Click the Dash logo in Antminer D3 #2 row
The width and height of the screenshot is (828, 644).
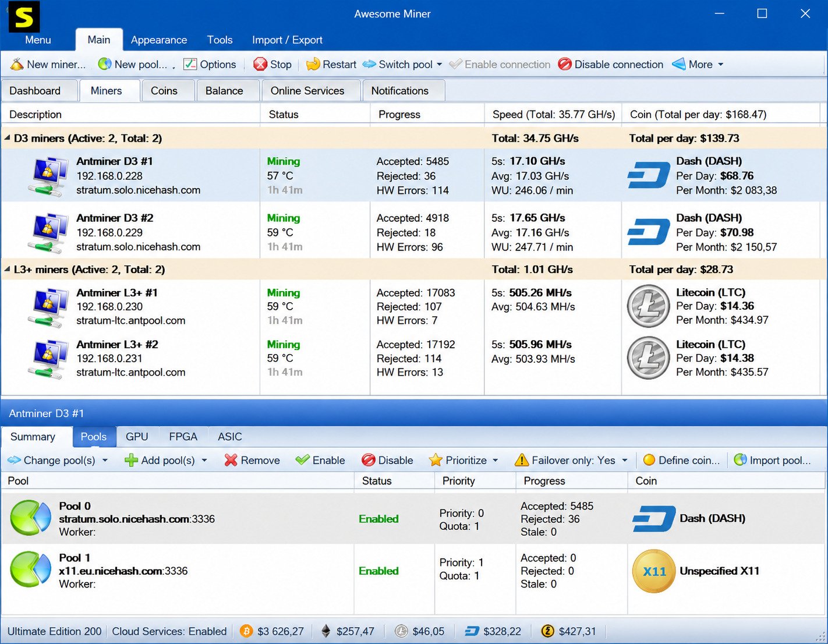tap(649, 232)
